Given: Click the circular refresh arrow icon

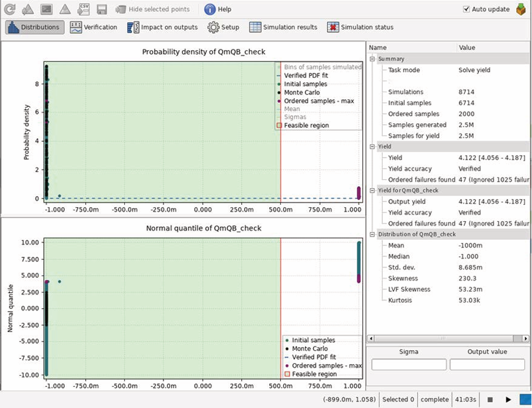Looking at the screenshot, I should (9, 9).
